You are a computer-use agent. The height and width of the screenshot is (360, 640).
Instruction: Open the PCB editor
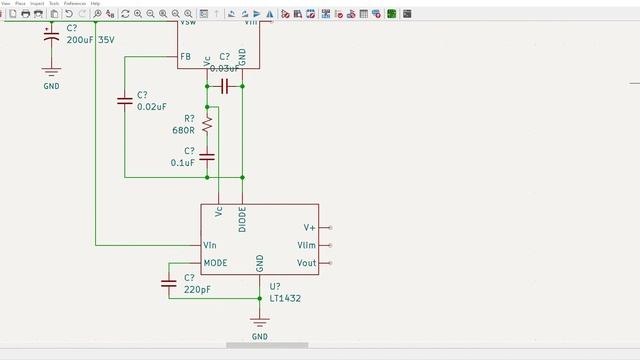[x=391, y=14]
